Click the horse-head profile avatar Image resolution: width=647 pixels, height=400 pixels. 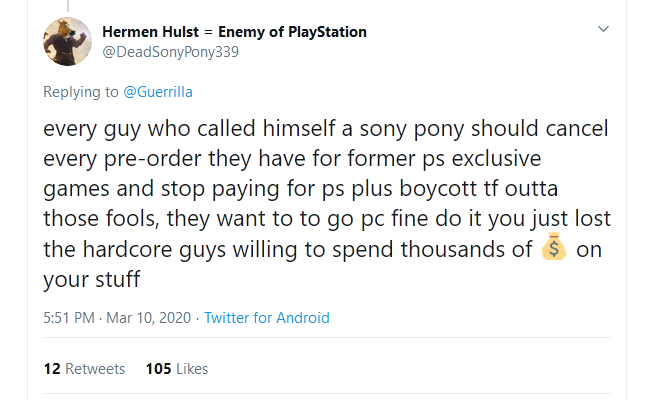pyautogui.click(x=68, y=41)
